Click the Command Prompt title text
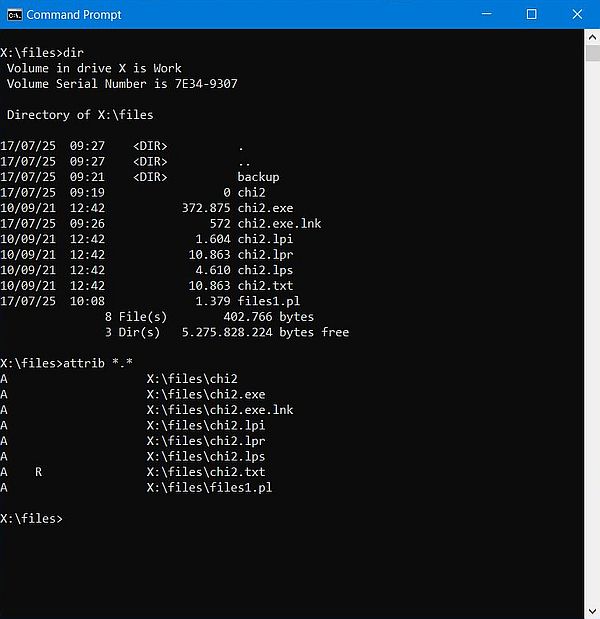 click(74, 15)
